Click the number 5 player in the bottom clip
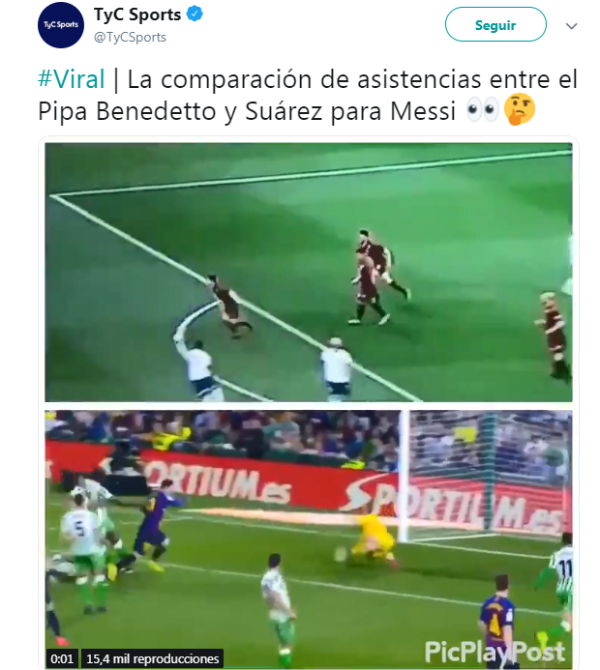The width and height of the screenshot is (600, 670). [82, 551]
